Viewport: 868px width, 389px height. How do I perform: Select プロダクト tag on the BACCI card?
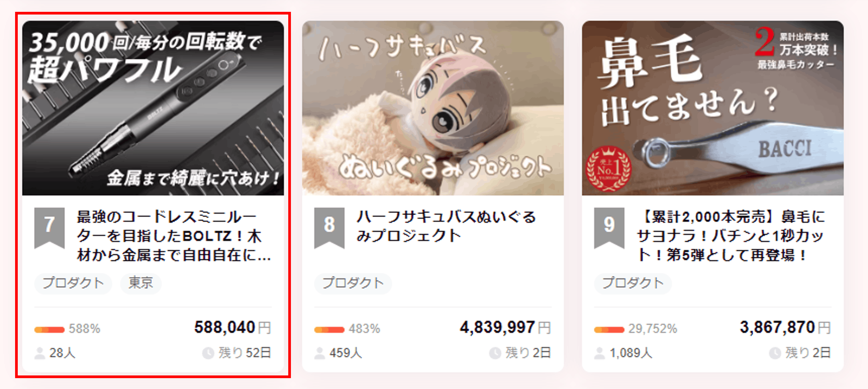tap(633, 283)
